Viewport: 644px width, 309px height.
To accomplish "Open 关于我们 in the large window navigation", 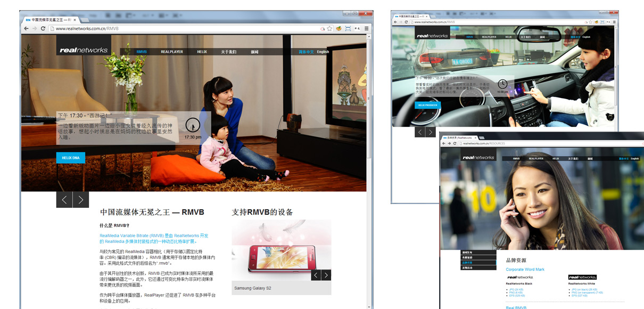I will 228,52.
